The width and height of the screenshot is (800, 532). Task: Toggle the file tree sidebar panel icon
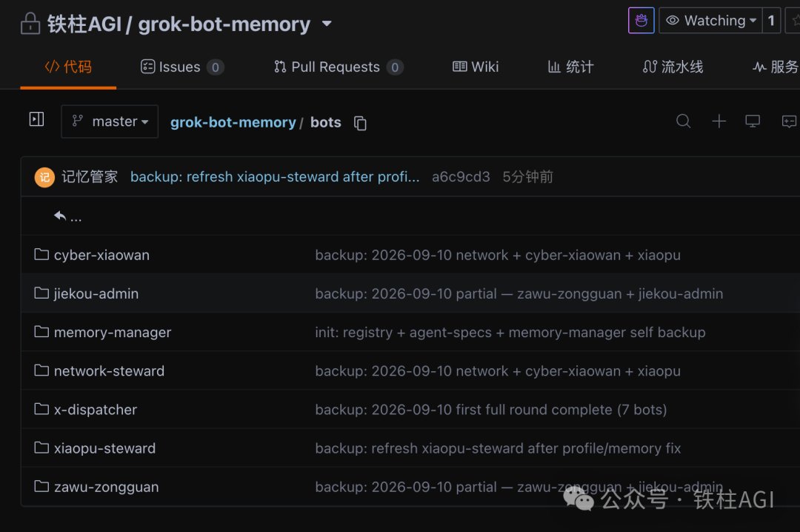[x=36, y=119]
